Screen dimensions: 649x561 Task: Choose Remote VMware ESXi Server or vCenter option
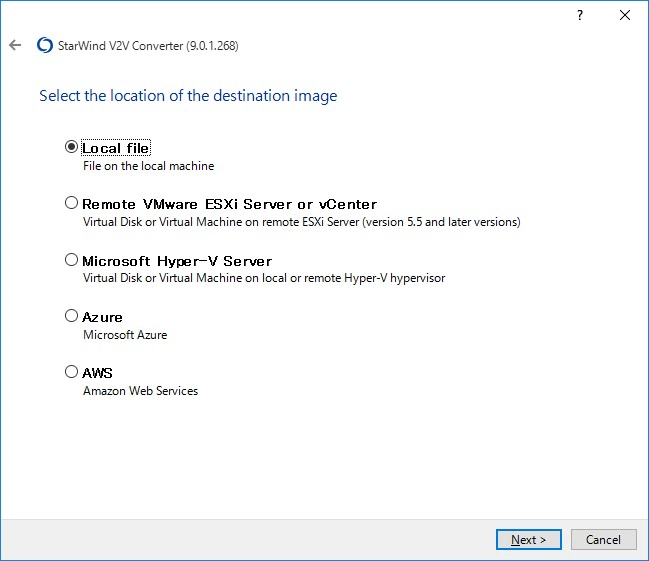(71, 203)
